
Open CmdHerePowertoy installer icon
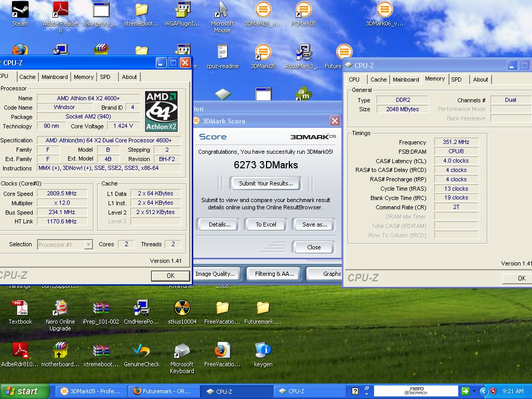coord(141,312)
